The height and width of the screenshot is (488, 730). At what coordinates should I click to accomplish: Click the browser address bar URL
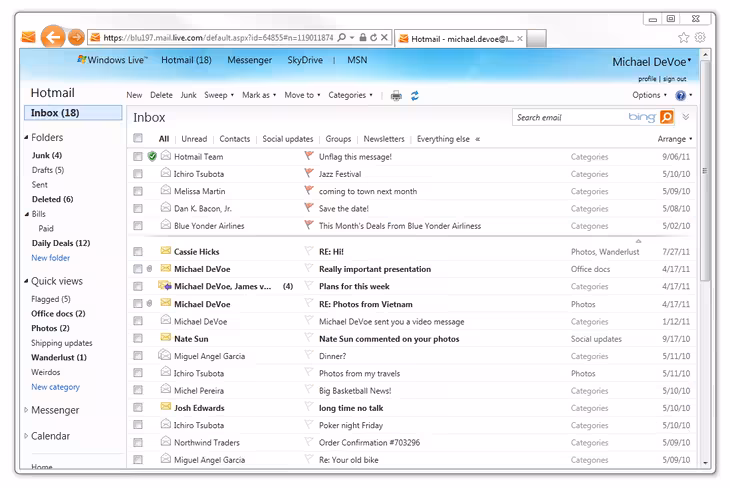[218, 38]
